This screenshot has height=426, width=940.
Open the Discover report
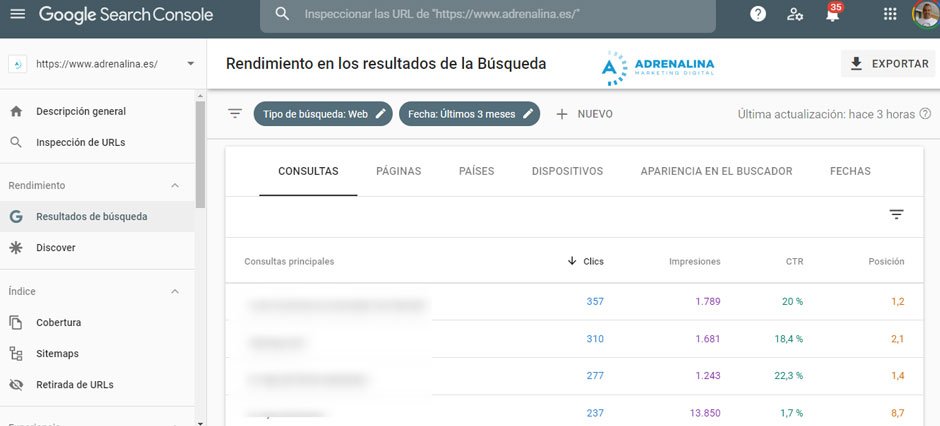(56, 247)
